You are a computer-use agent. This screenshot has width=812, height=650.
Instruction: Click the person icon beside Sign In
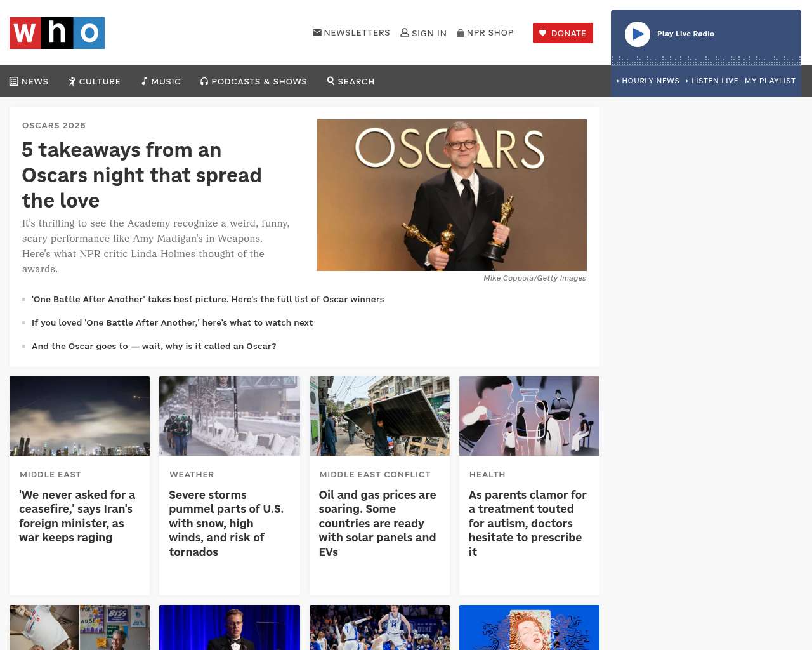405,32
